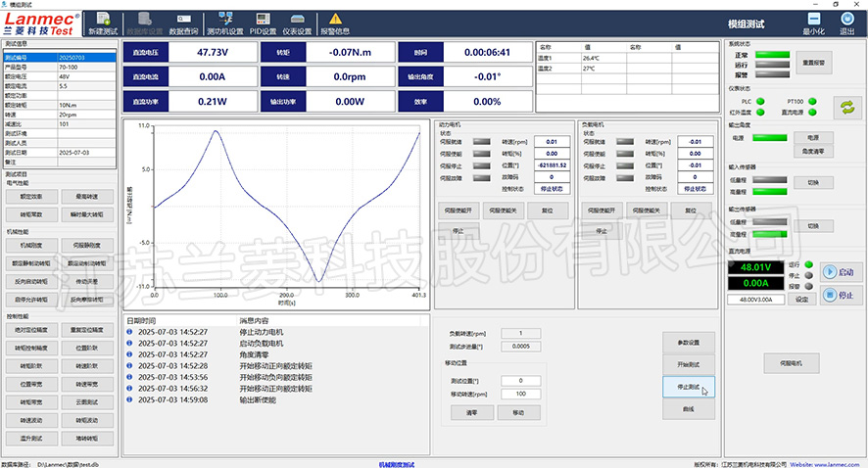This screenshot has height=468, width=868.
Task: Click the 负载转速 field showing 1
Action: (x=521, y=333)
